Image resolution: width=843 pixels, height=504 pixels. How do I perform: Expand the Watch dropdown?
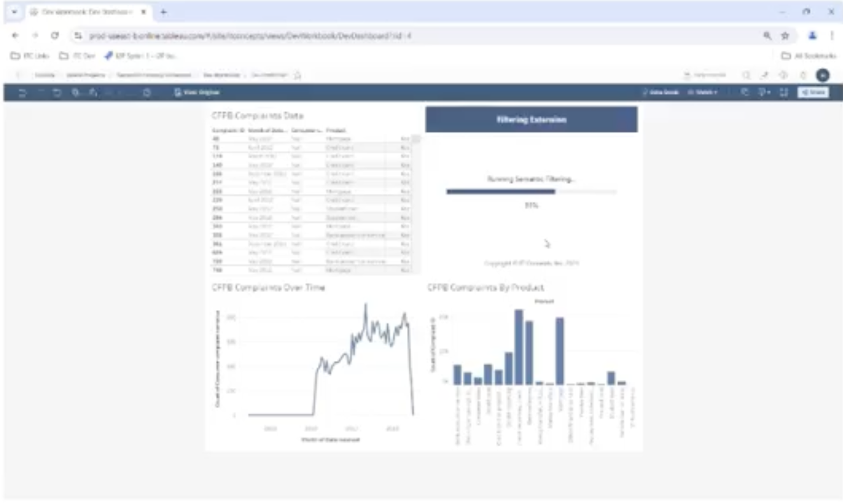[x=702, y=93]
